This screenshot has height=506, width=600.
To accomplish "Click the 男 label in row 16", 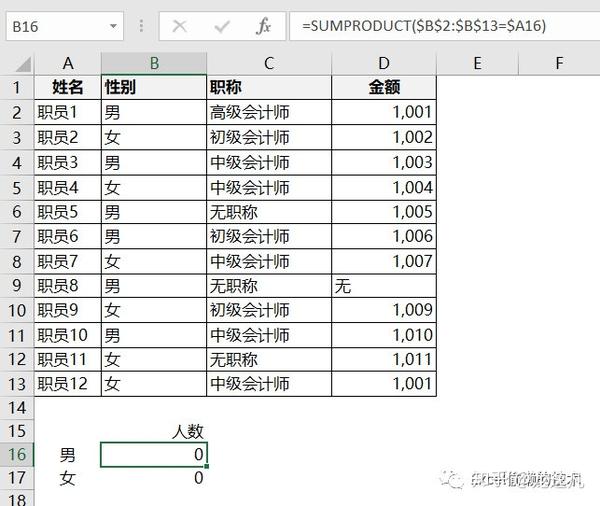I will [68, 455].
